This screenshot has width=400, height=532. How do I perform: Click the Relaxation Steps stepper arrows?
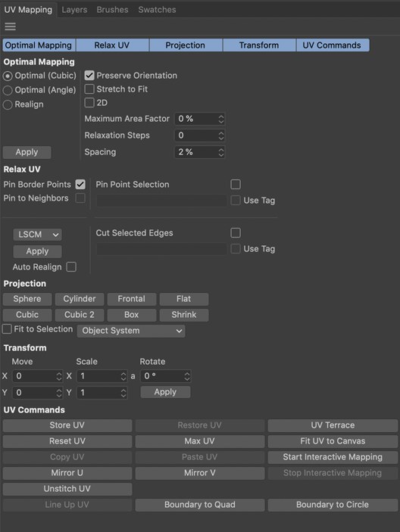[221, 135]
